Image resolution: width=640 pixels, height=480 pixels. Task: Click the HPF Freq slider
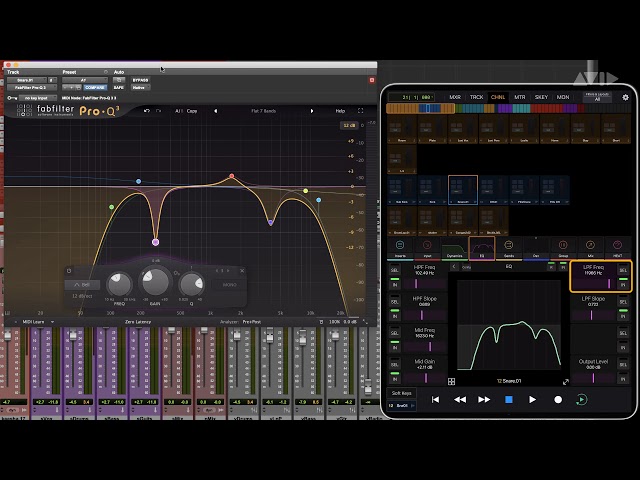point(424,283)
